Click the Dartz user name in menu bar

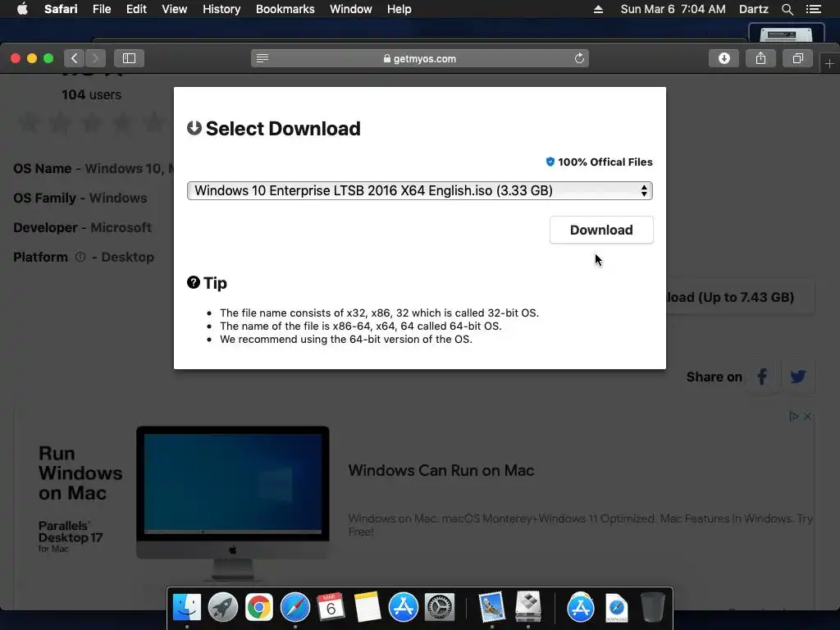click(753, 9)
